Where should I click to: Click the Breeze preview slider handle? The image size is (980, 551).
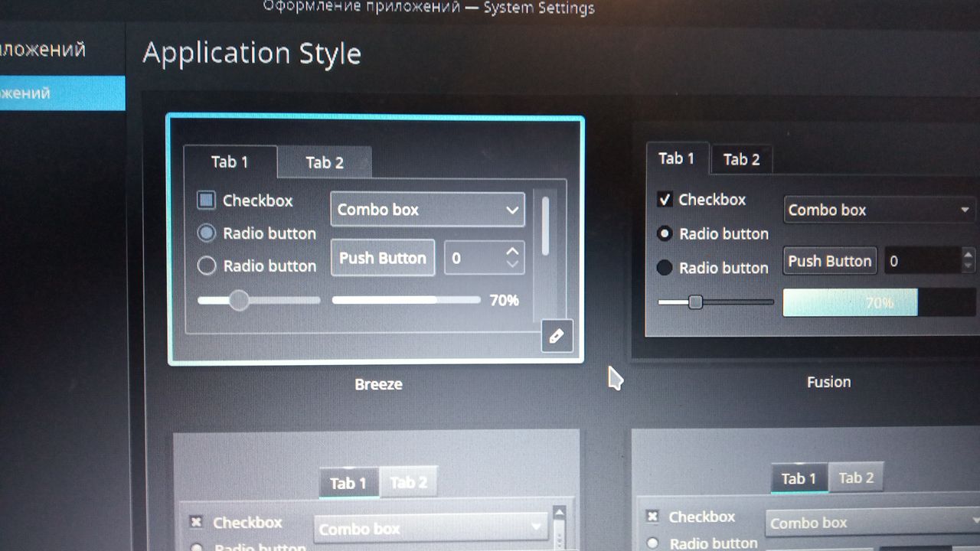coord(239,300)
